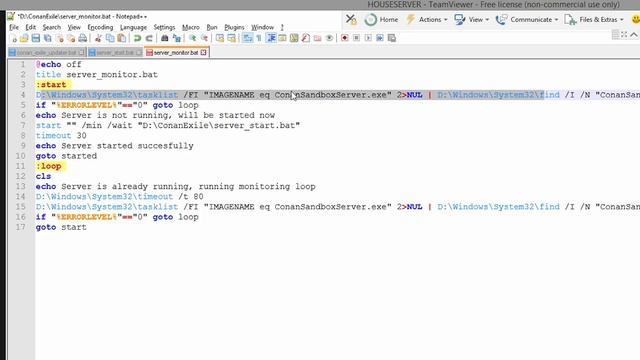The height and width of the screenshot is (360, 640).
Task: Toggle file monitoring eye icon
Action: click(329, 38)
